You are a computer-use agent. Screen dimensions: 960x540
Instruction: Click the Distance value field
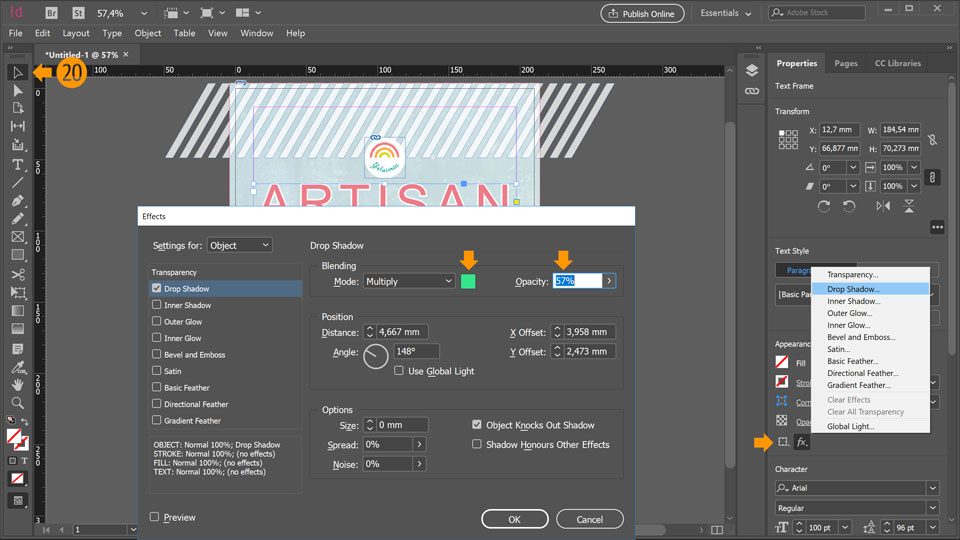coord(402,332)
